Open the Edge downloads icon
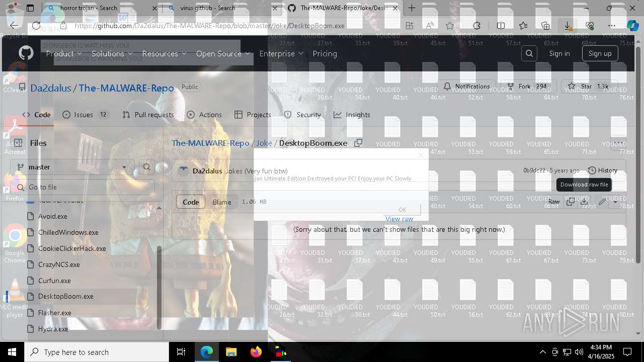Screen dimensions: 644x362 click(568, 26)
